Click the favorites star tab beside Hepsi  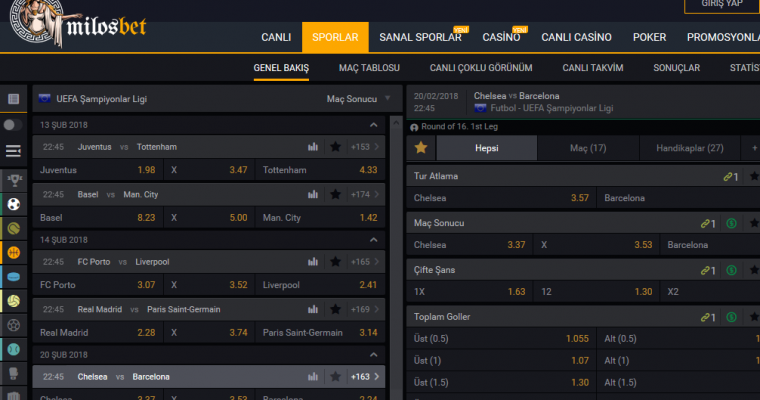[x=421, y=148]
